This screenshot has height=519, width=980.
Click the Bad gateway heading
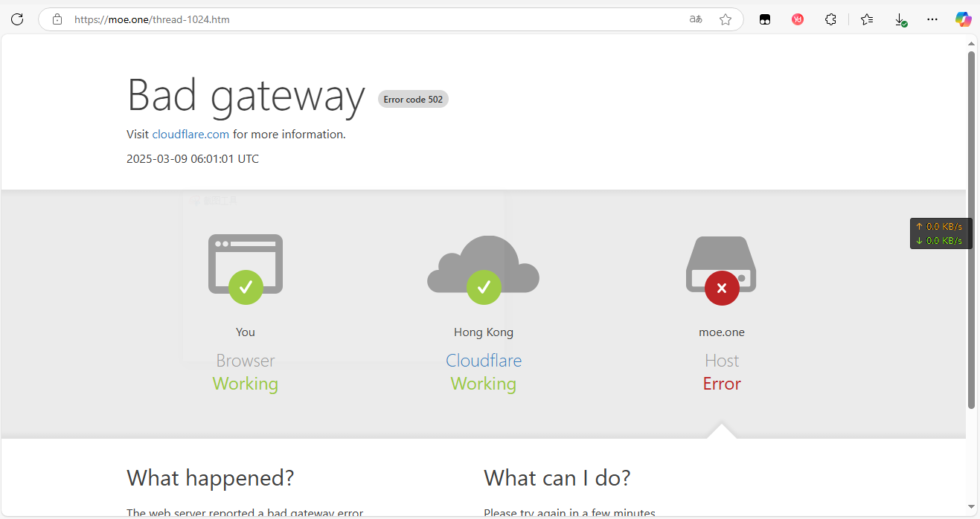pyautogui.click(x=246, y=95)
